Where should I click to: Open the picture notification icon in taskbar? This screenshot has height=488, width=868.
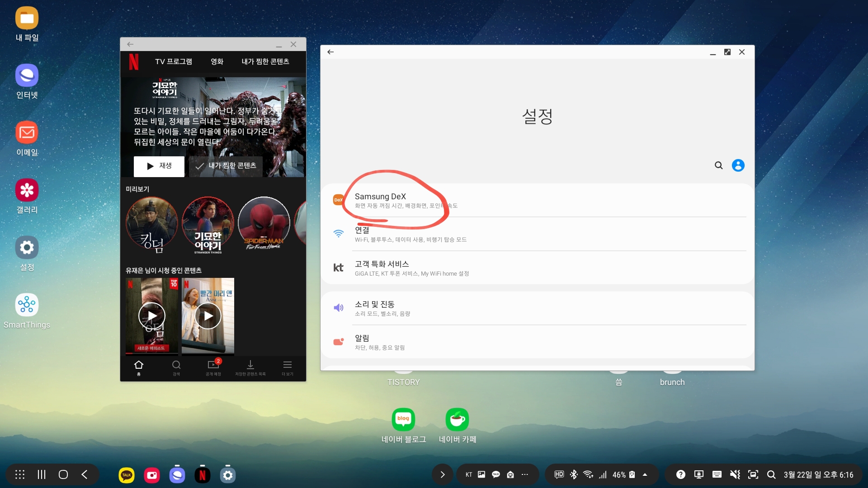[481, 474]
